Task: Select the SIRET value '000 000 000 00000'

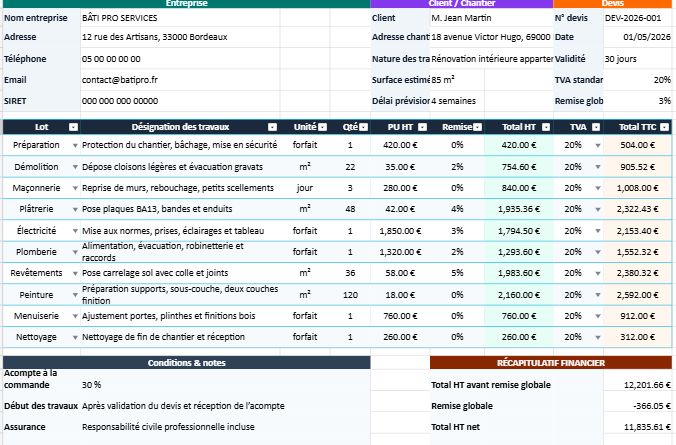Action: pyautogui.click(x=180, y=101)
